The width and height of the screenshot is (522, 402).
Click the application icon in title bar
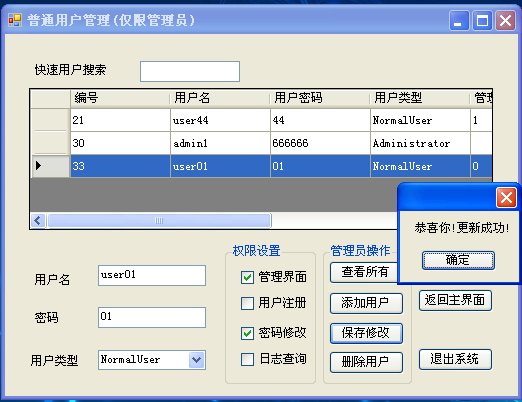15,20
